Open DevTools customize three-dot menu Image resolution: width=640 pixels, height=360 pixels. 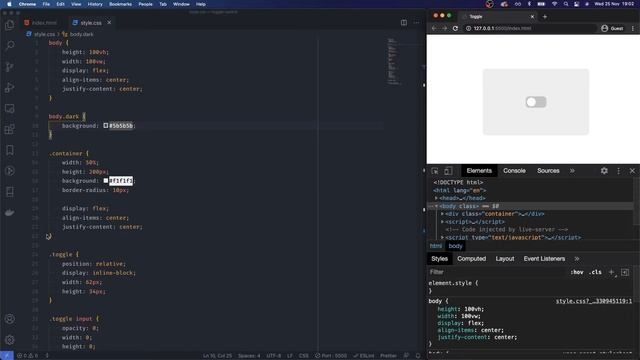(x=618, y=171)
